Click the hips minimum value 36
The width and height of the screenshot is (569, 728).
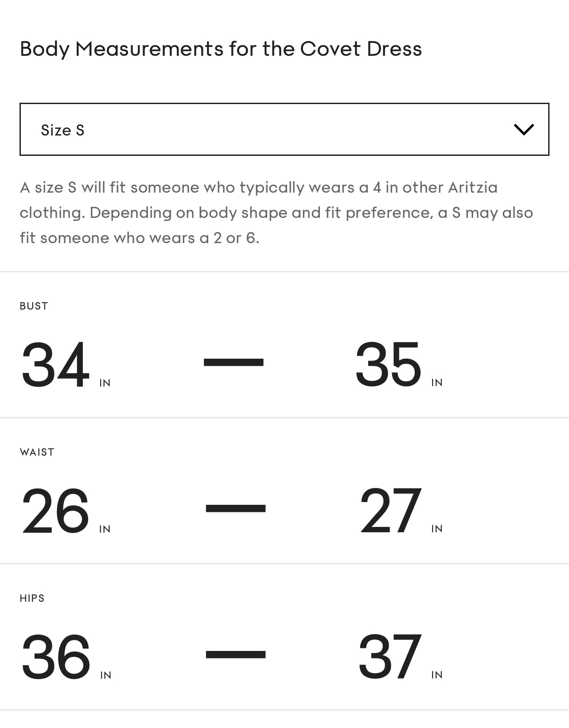(56, 657)
